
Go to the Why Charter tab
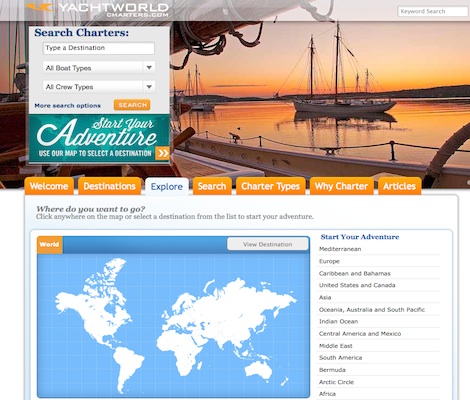tap(341, 186)
